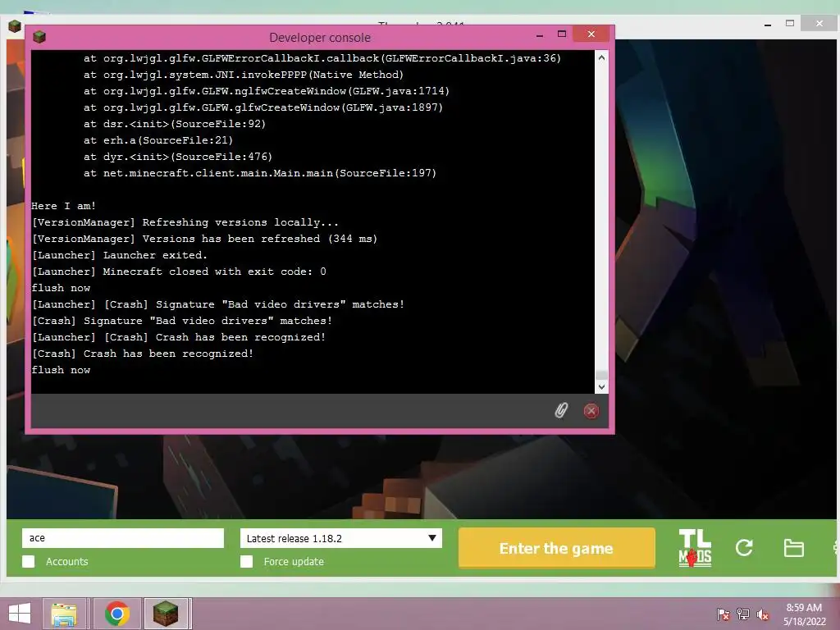Click '[Crash] Signature "Bad video drivers" matches!' line
Viewport: 840px width, 630px height.
pos(181,321)
